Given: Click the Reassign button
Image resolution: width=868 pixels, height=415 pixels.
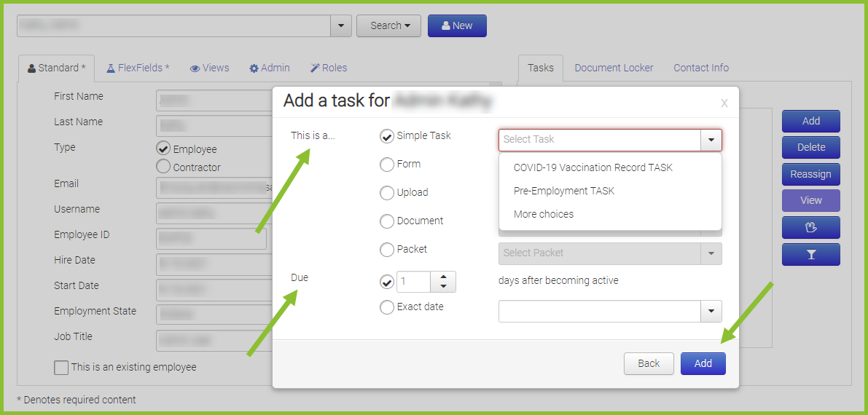Looking at the screenshot, I should 811,174.
